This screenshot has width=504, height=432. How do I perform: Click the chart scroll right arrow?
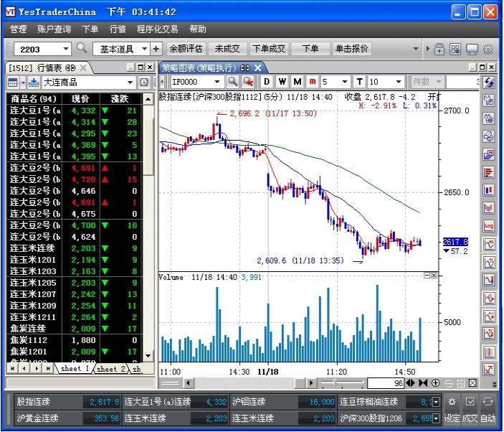click(x=311, y=383)
